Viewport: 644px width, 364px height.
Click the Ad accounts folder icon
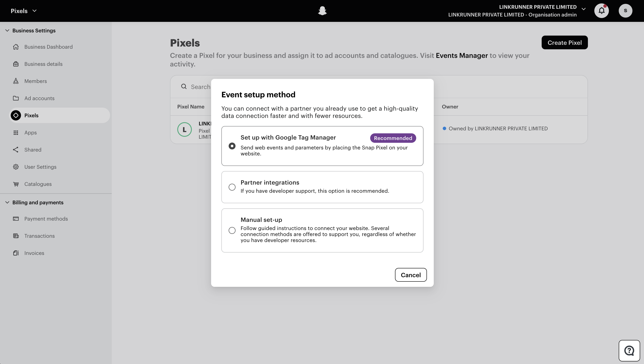coord(16,98)
